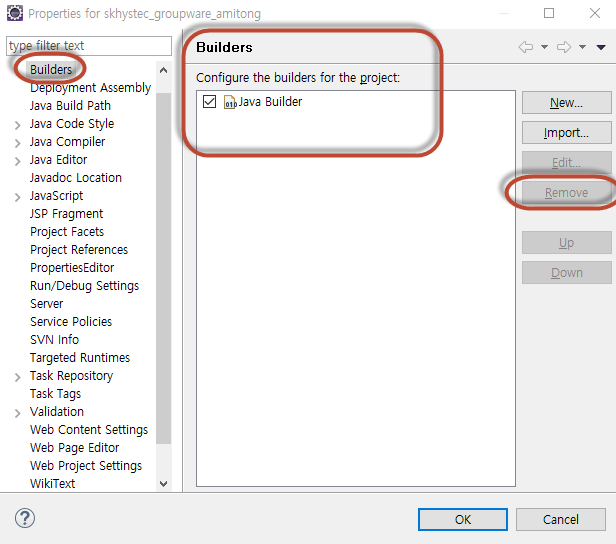Open the Project References page
Image resolution: width=616 pixels, height=544 pixels.
tap(79, 250)
